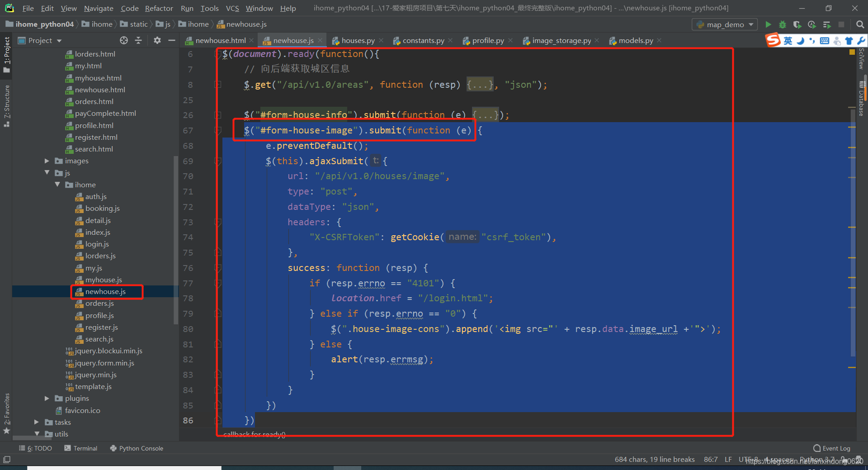Collapse the js folder
The width and height of the screenshot is (868, 470).
(x=47, y=173)
